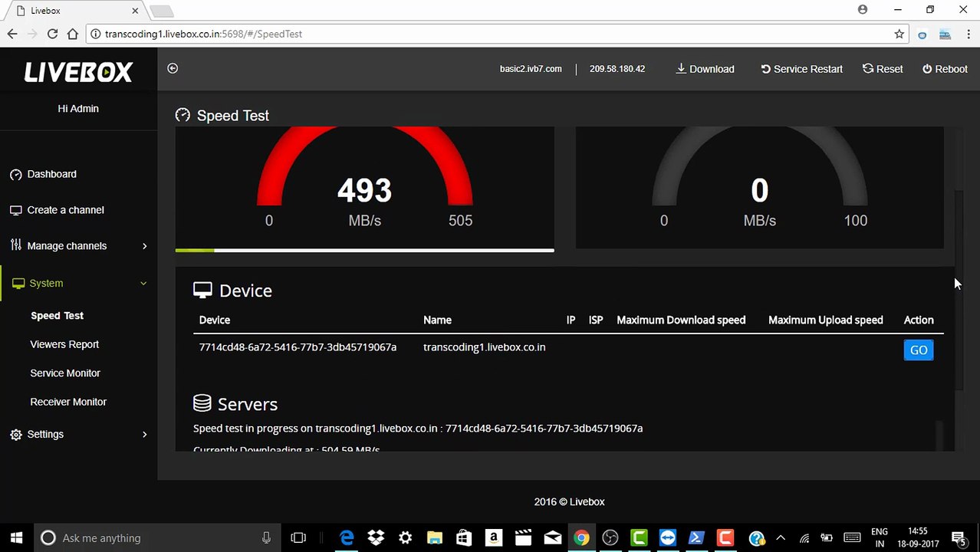Click the Download button in header
The image size is (980, 552).
point(705,69)
